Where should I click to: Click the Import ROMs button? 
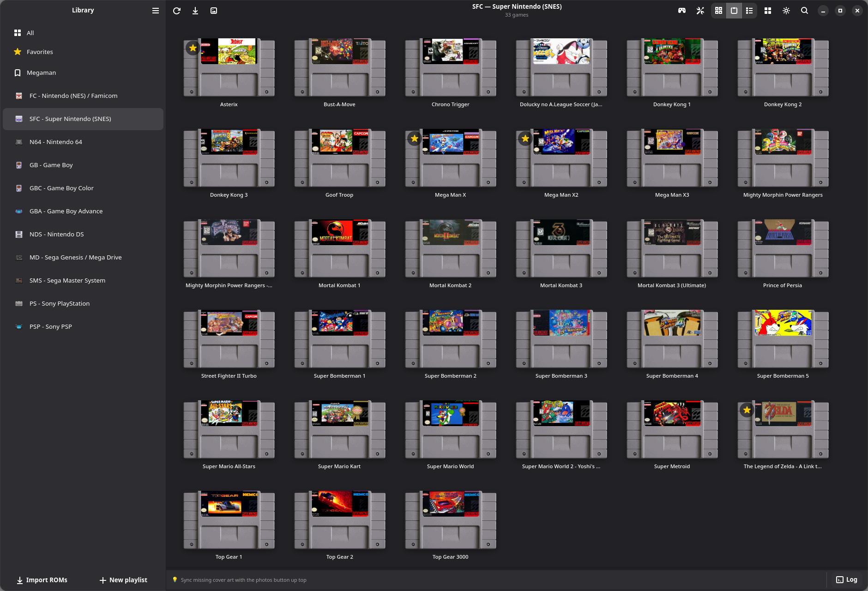coord(42,580)
